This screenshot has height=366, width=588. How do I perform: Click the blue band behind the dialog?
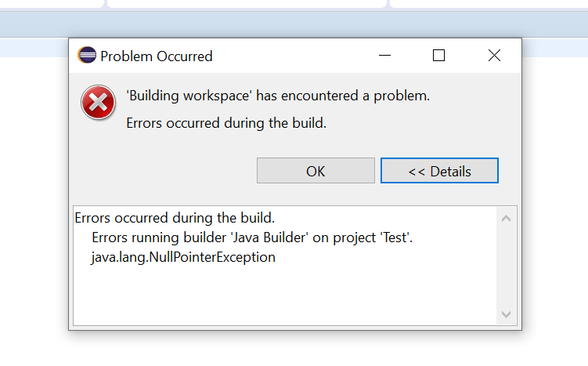click(294, 24)
